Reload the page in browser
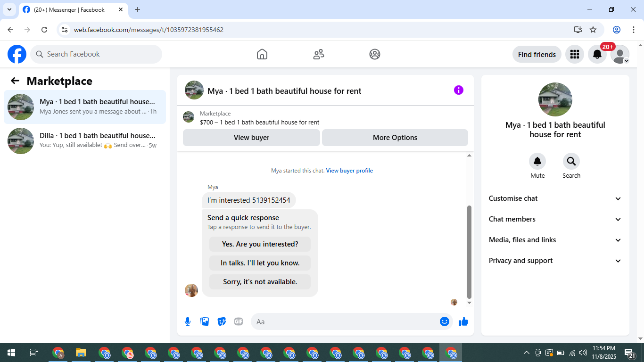The image size is (644, 362). [44, 30]
